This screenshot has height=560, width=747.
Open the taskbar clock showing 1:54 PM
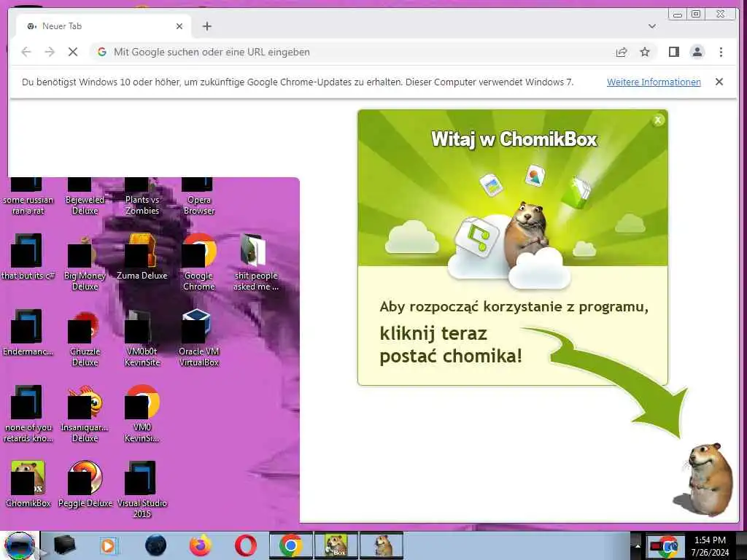pos(710,545)
